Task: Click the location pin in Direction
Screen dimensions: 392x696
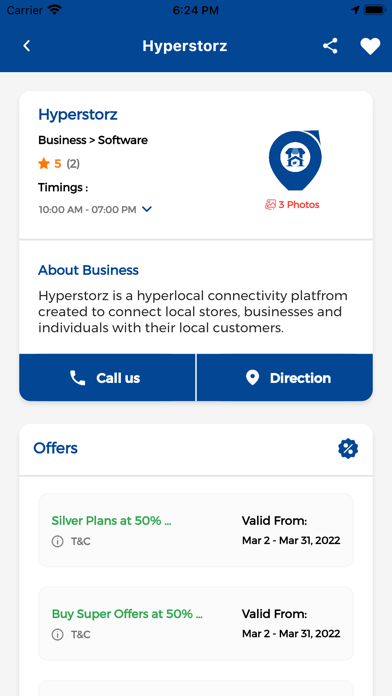Action: pos(252,378)
